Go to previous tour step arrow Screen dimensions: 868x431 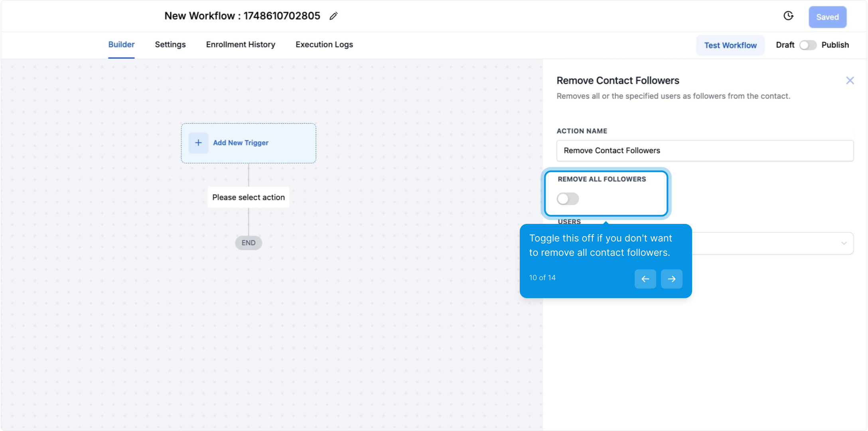click(645, 279)
